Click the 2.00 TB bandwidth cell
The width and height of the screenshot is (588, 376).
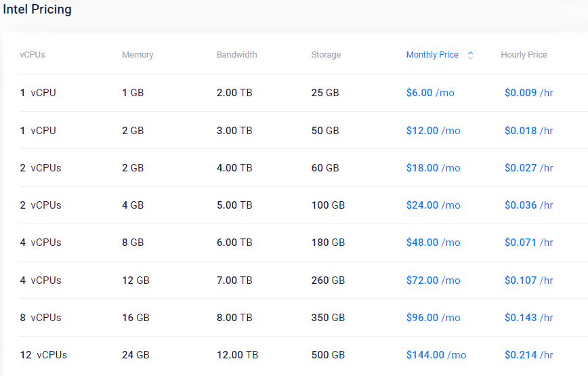pyautogui.click(x=234, y=93)
